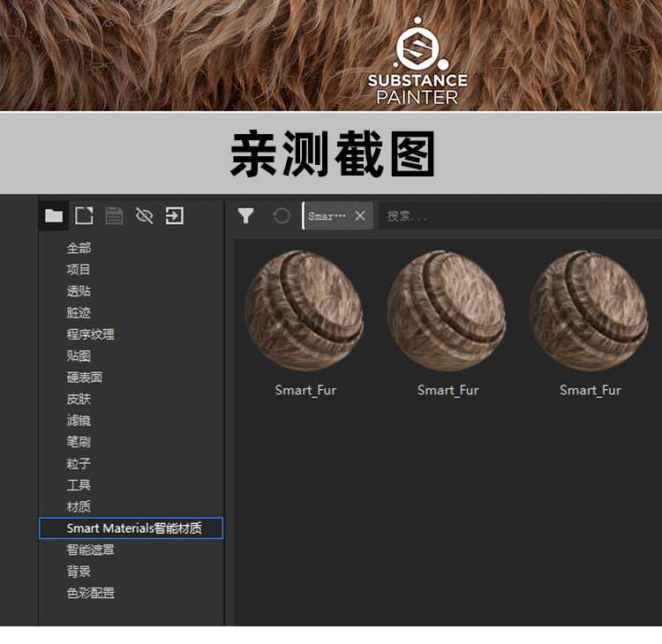The height and width of the screenshot is (644, 662).
Task: Click the circular reset arrow icon
Action: [282, 215]
